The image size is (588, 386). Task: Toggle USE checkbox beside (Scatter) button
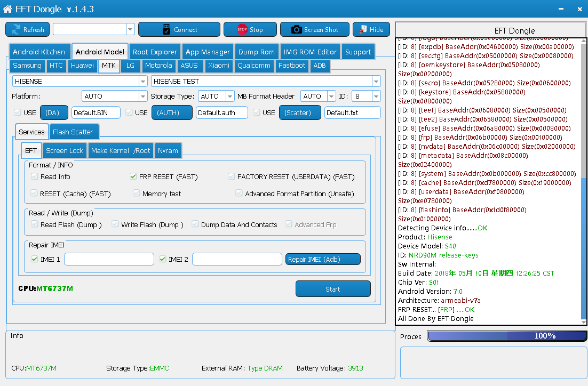coord(257,112)
